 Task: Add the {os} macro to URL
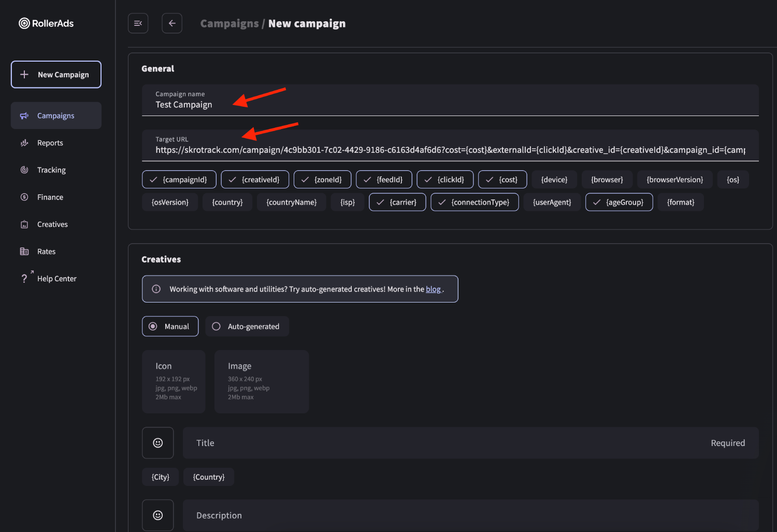733,180
